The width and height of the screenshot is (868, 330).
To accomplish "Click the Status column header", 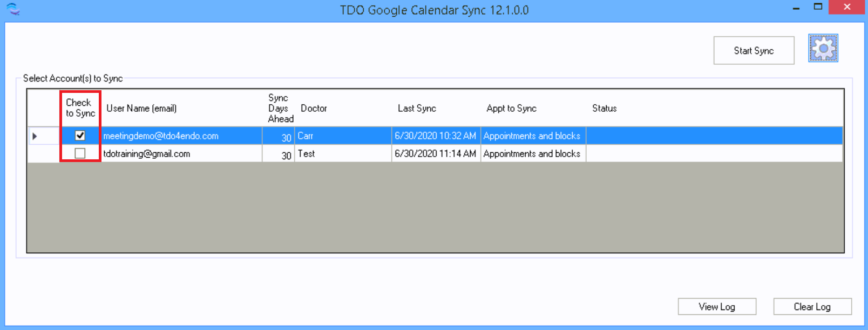I will click(x=604, y=109).
